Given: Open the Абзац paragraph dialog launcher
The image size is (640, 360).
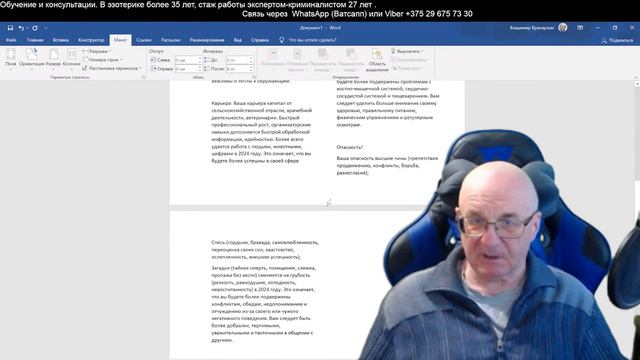Looking at the screenshot, I should (x=254, y=77).
